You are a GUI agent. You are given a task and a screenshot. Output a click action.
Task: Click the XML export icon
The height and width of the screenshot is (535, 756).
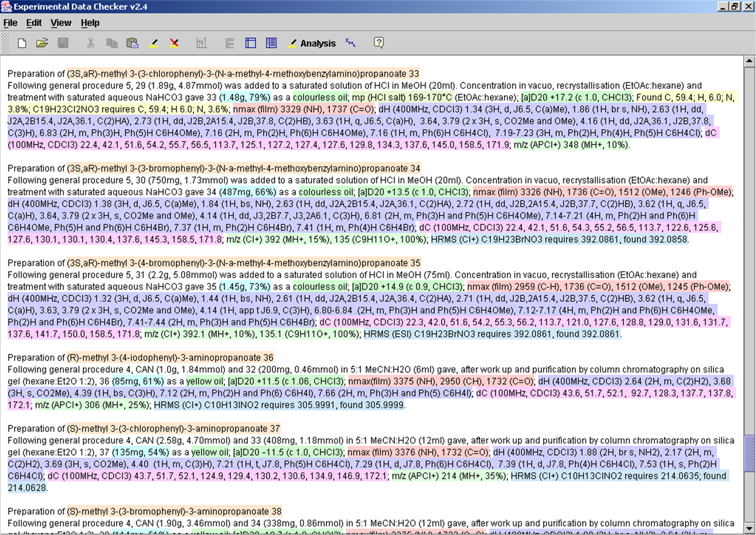tap(351, 43)
